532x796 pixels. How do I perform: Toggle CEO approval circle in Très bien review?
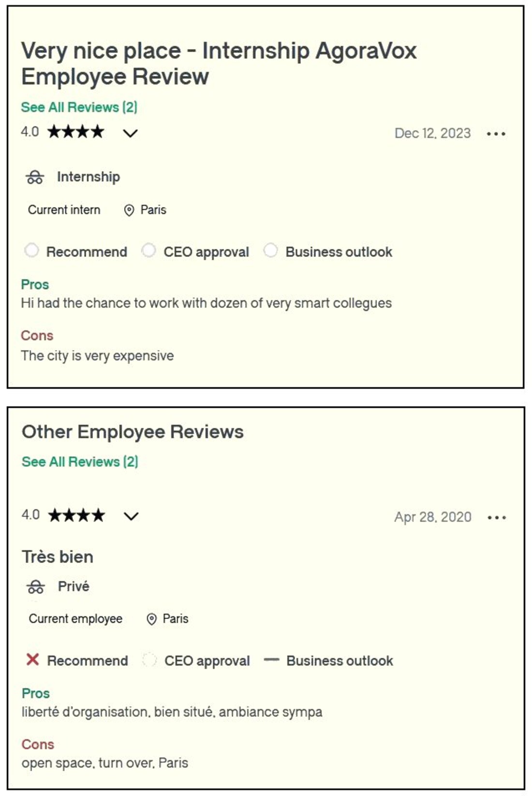point(149,659)
